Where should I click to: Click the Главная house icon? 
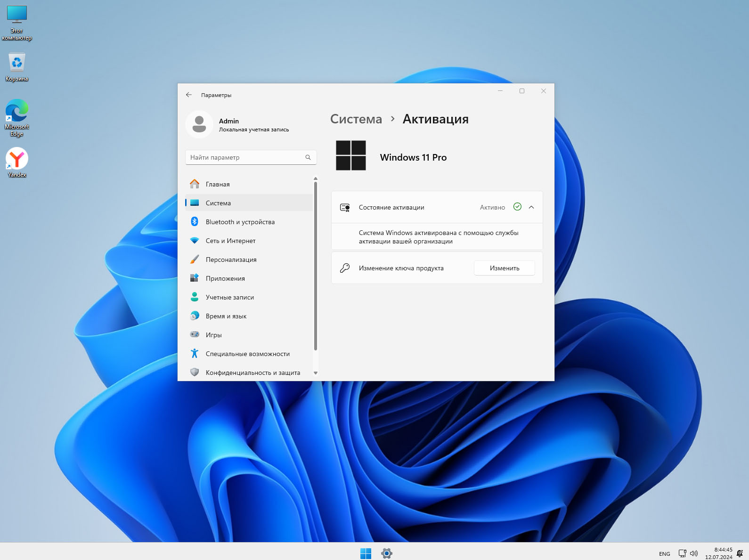(195, 184)
